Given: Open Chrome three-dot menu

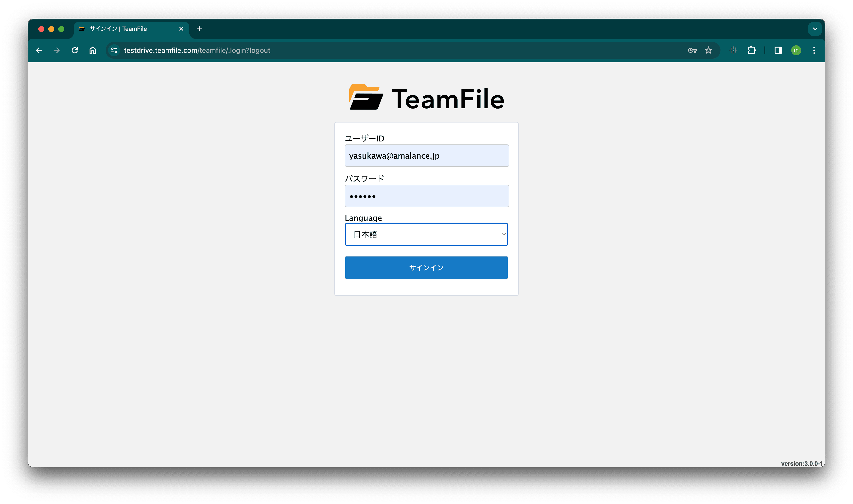Looking at the screenshot, I should [x=814, y=50].
